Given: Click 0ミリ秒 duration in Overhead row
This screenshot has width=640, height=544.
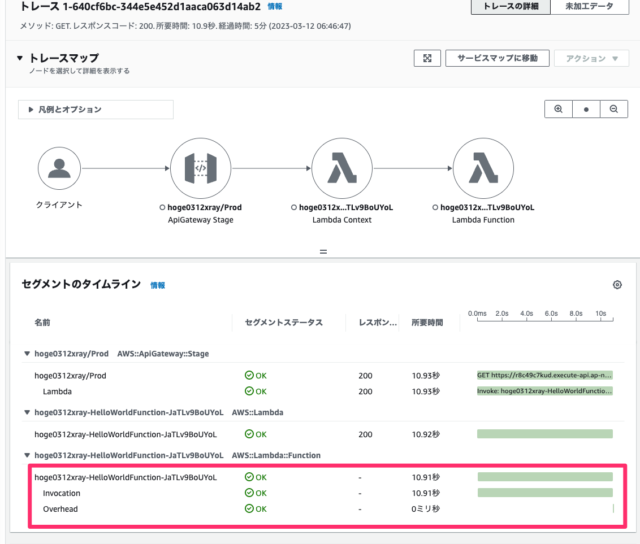Looking at the screenshot, I should point(426,509).
